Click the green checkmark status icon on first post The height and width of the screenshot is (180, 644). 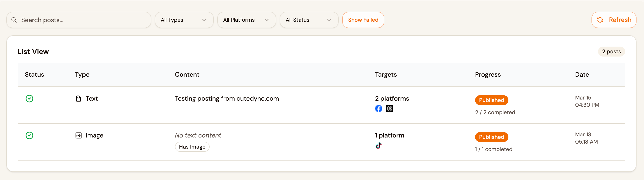(29, 99)
